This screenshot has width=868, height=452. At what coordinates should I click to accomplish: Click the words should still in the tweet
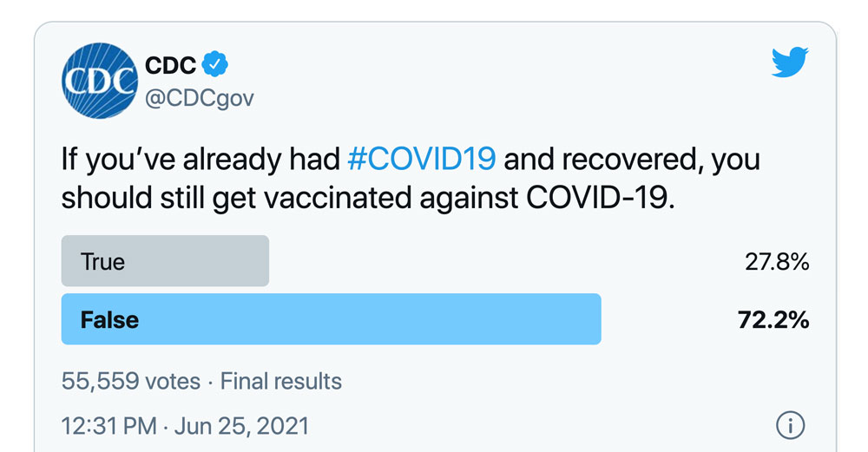tap(133, 198)
